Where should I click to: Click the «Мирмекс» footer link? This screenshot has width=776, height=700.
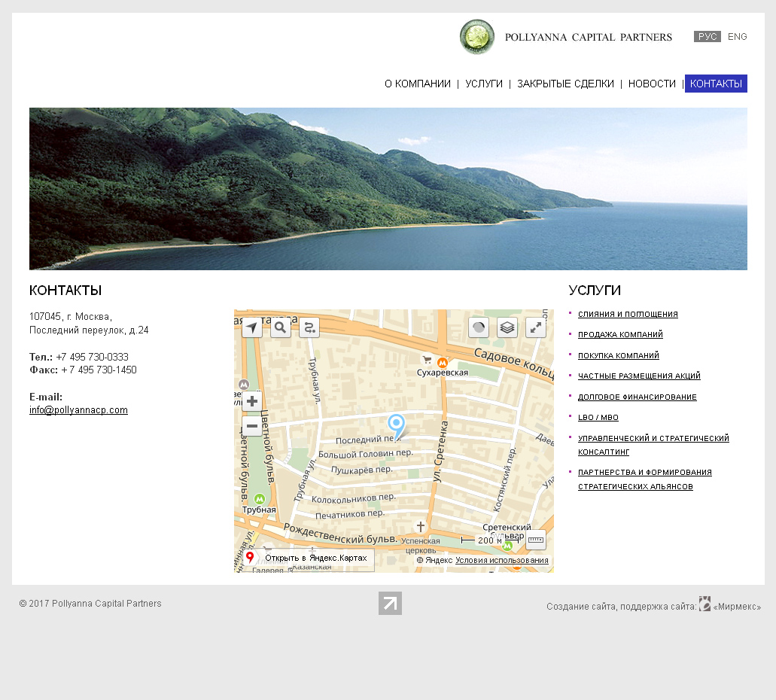point(737,607)
